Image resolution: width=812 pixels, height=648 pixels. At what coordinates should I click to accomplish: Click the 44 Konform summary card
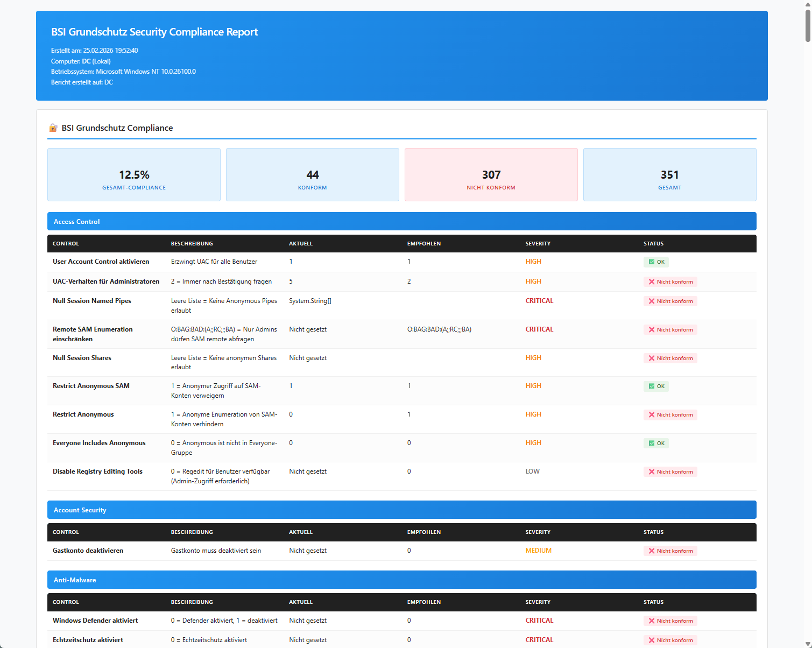click(312, 175)
